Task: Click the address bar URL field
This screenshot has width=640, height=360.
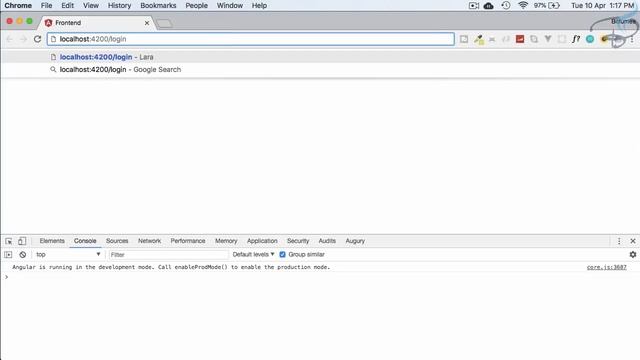Action: coord(251,39)
